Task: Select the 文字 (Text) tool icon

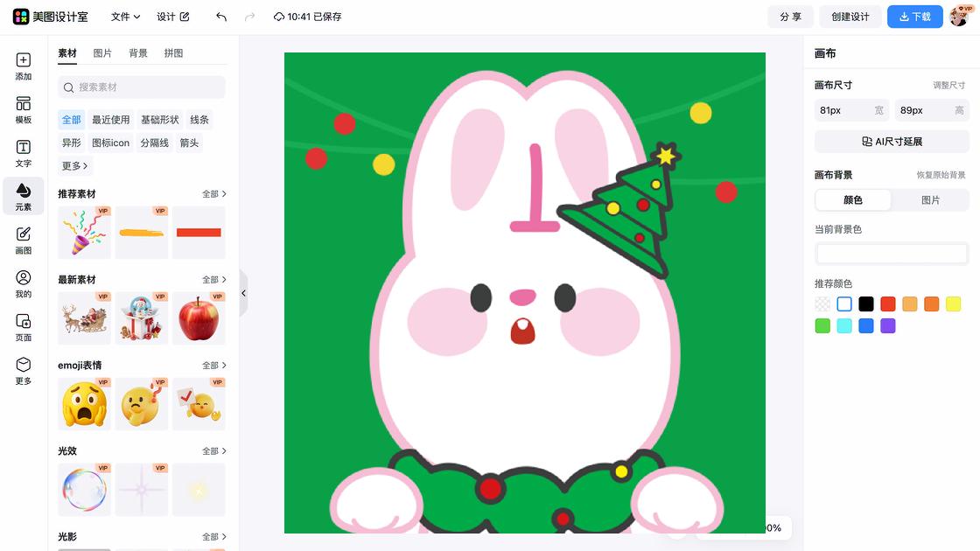Action: coord(23,154)
